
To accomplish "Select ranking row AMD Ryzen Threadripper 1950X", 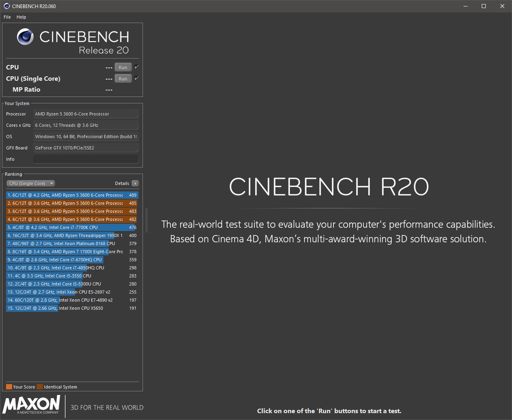I will [72, 235].
